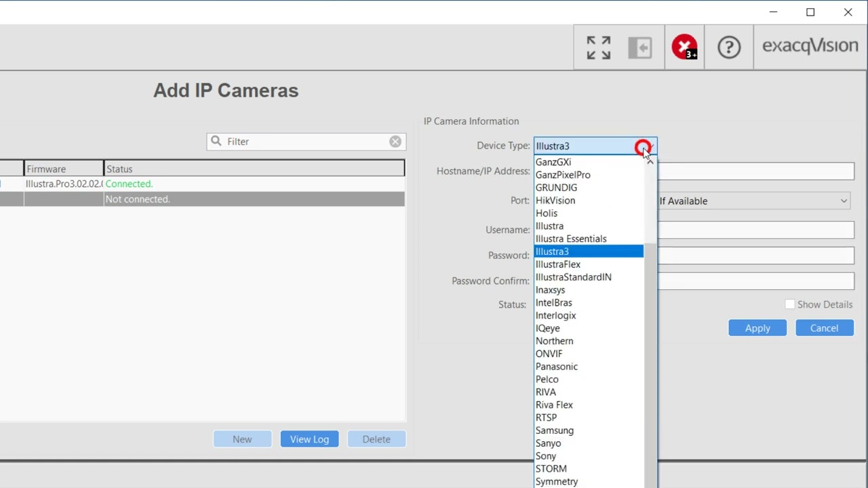This screenshot has width=868, height=488.
Task: Click the Cancel button
Action: click(824, 328)
